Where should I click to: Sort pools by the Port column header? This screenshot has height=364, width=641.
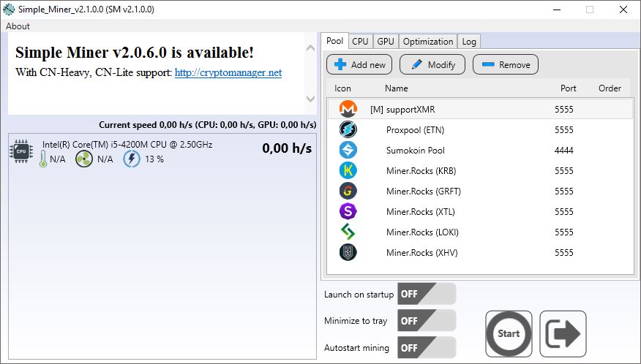coord(569,88)
